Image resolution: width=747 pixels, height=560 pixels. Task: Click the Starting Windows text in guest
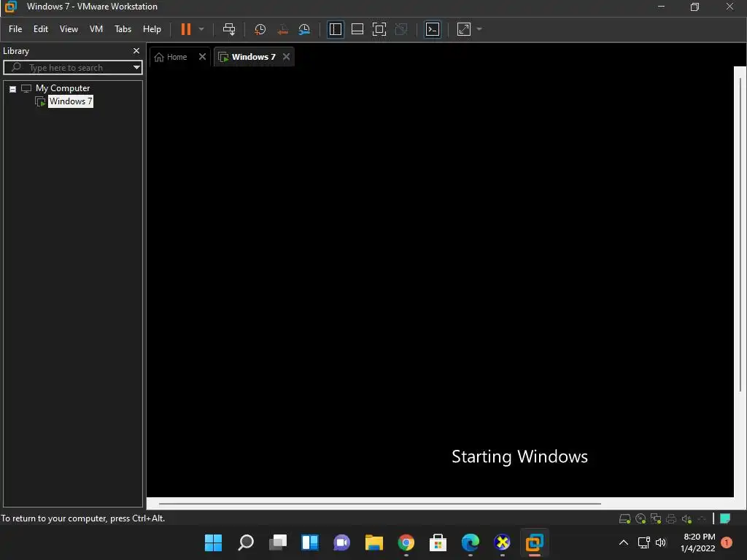pos(519,456)
